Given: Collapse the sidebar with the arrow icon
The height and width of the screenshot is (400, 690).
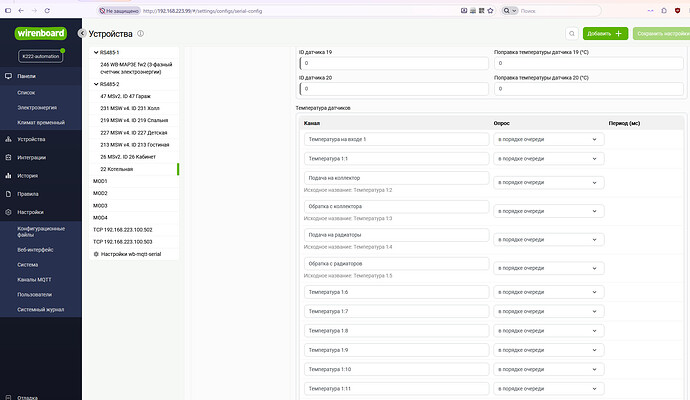Looking at the screenshot, I should tap(81, 33).
